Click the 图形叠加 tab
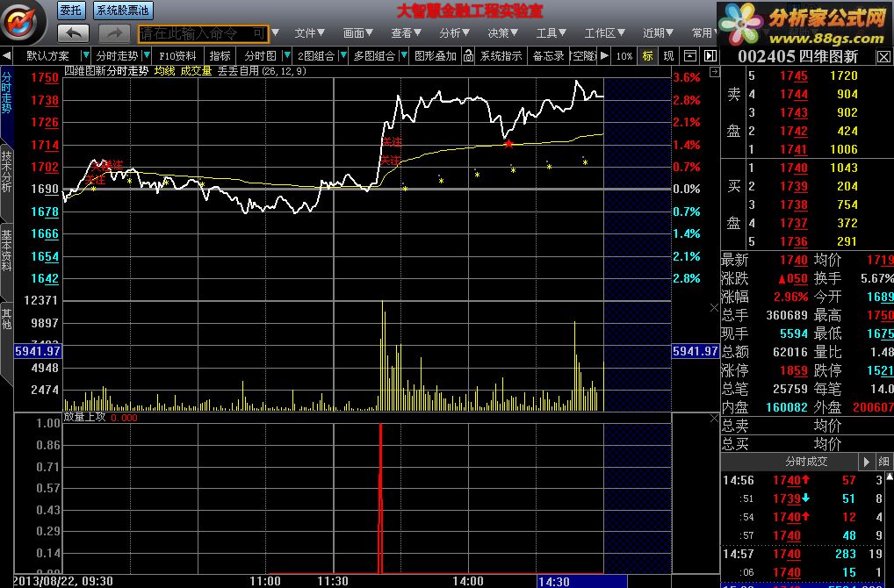The width and height of the screenshot is (894, 588). [436, 56]
